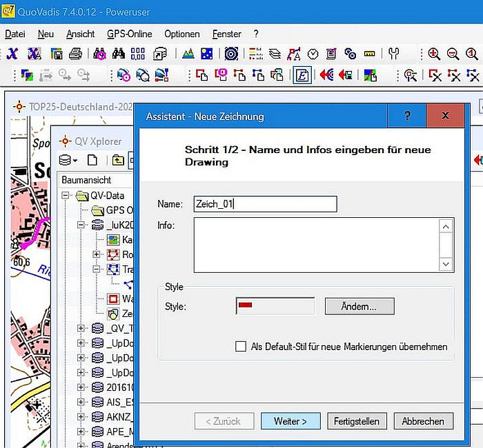Expand the _QV_T database node
The height and width of the screenshot is (448, 483).
click(81, 328)
